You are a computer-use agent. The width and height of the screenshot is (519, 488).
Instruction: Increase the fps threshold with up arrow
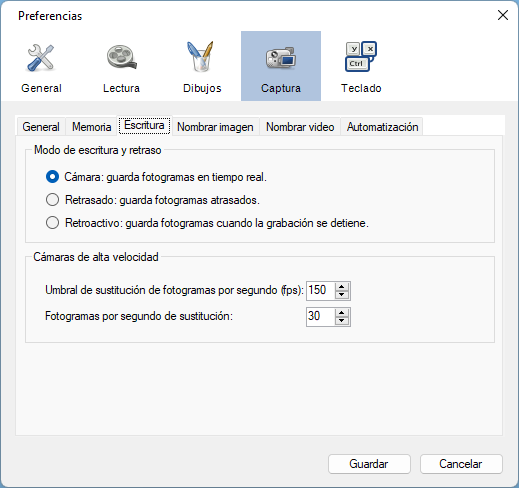342,286
